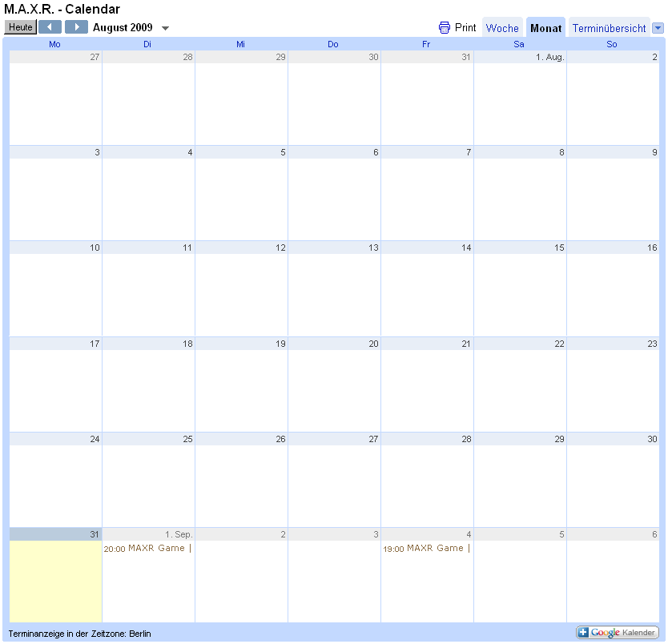Click date number 28 in August
Screen dimensions: 668x644
(x=466, y=439)
